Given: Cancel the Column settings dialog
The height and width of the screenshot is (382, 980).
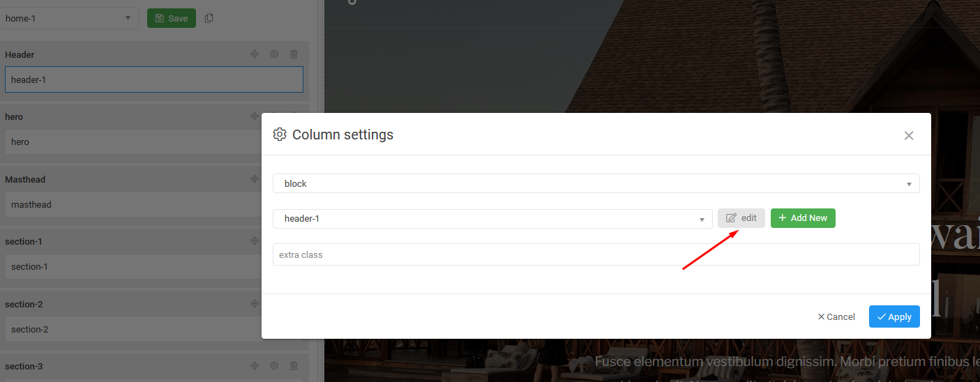Looking at the screenshot, I should (x=836, y=316).
